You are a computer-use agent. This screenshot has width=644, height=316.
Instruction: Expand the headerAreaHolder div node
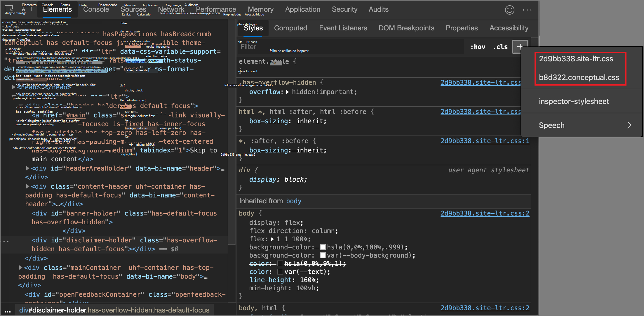coord(28,168)
